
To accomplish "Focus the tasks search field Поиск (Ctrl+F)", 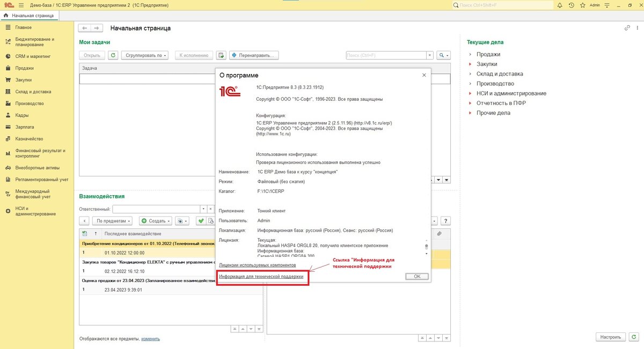I will pos(386,55).
